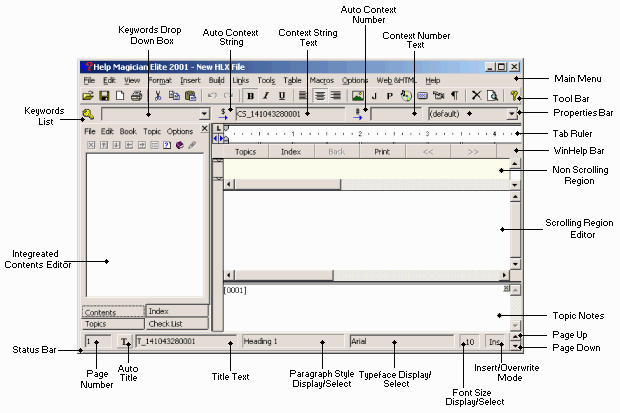Click the << browse back WinHelp button
The height and width of the screenshot is (413, 620).
pos(428,152)
